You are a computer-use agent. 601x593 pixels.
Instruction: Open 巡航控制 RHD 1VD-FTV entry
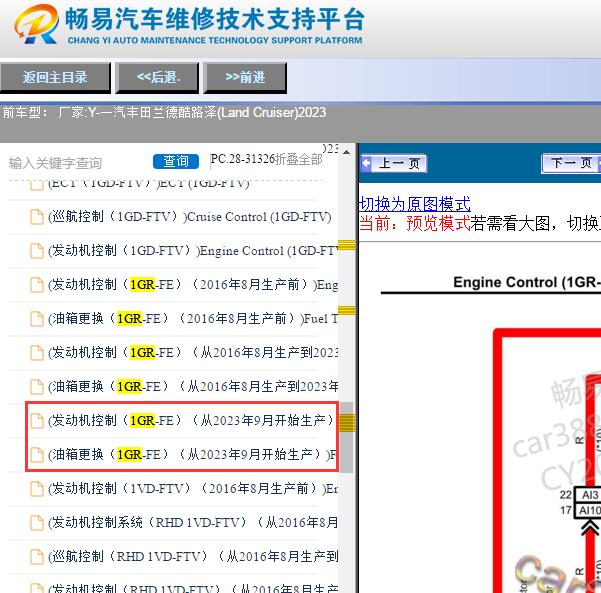[193, 556]
